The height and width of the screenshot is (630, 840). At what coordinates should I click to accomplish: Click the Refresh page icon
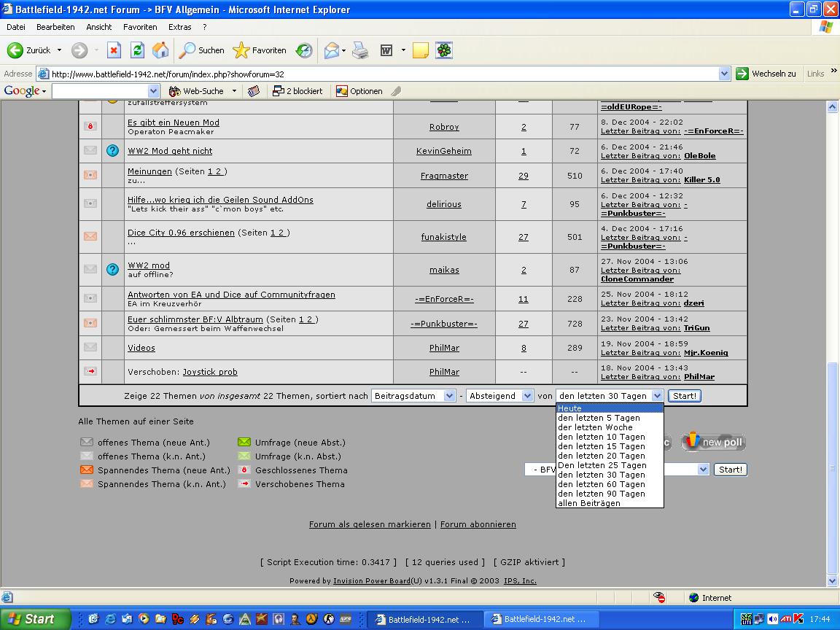point(137,50)
